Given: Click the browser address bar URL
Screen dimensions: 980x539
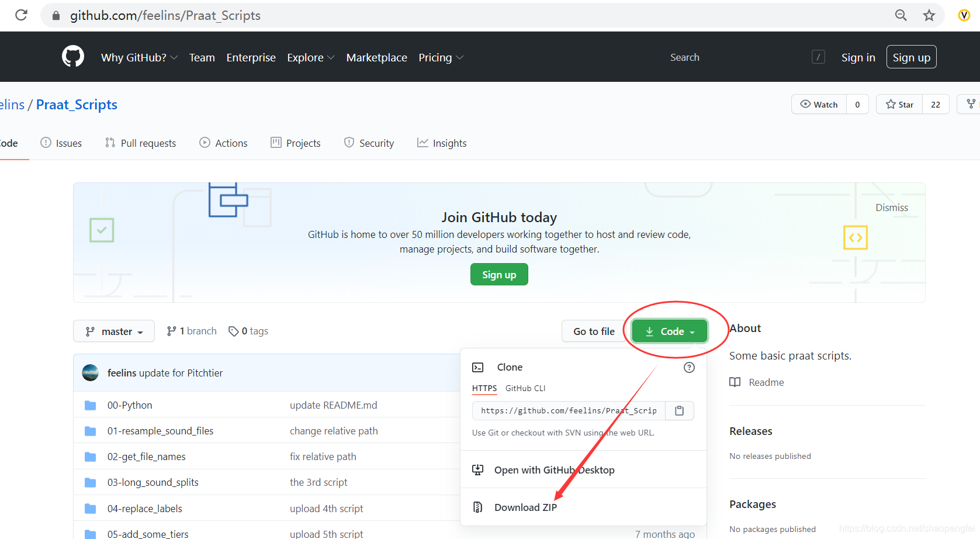Looking at the screenshot, I should (165, 16).
